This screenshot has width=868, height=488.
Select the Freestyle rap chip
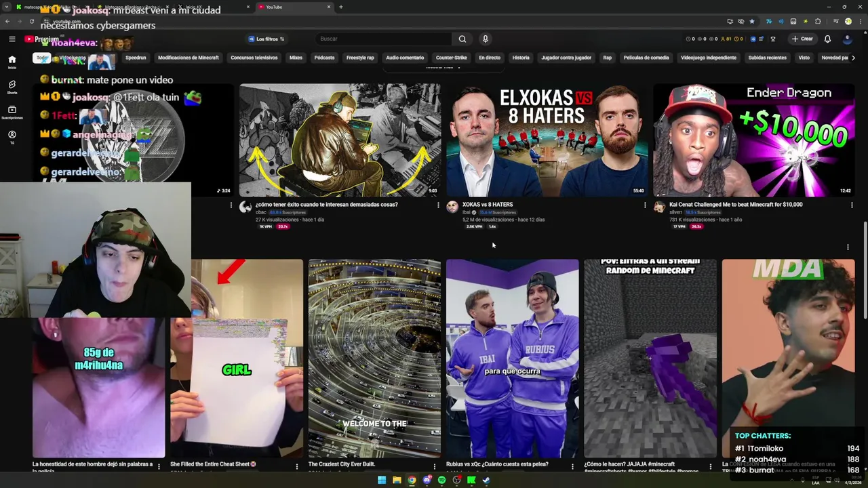click(360, 58)
